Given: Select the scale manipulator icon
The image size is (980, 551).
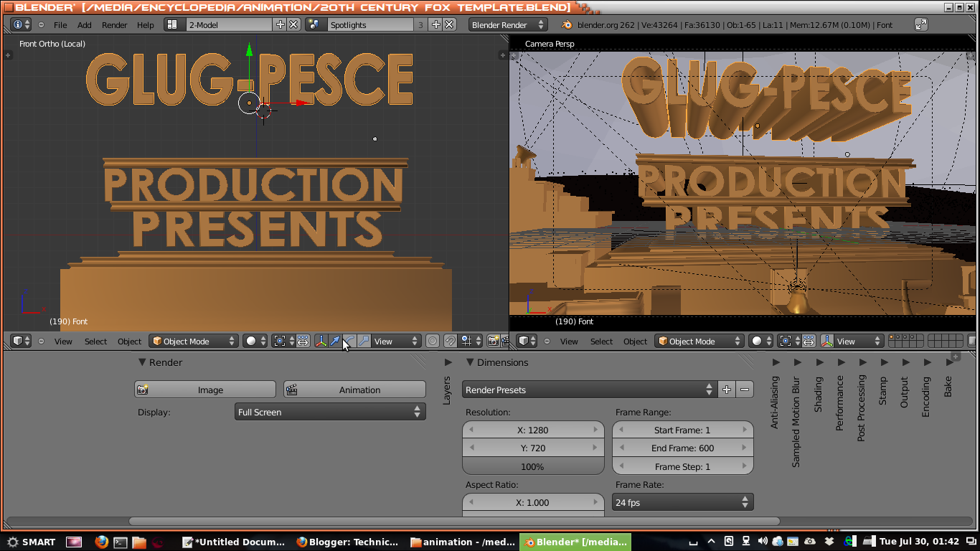Looking at the screenshot, I should point(364,342).
